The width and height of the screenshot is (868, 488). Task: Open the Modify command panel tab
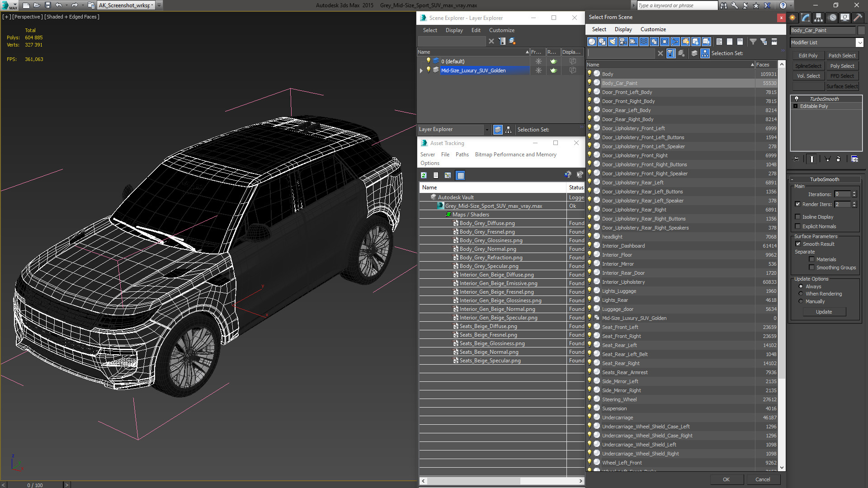(806, 18)
